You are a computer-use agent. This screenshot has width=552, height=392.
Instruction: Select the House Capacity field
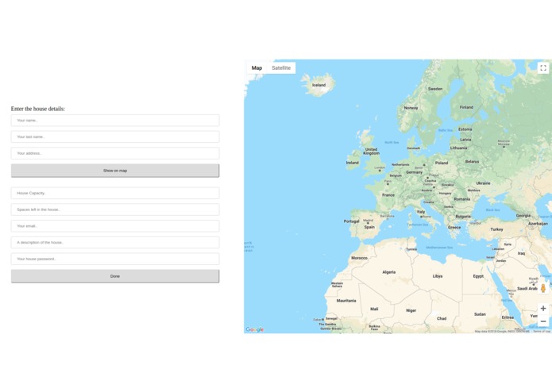click(x=115, y=193)
